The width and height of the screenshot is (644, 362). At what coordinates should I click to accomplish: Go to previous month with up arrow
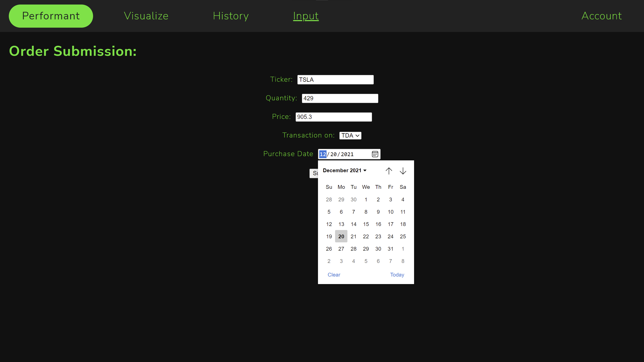pyautogui.click(x=389, y=171)
